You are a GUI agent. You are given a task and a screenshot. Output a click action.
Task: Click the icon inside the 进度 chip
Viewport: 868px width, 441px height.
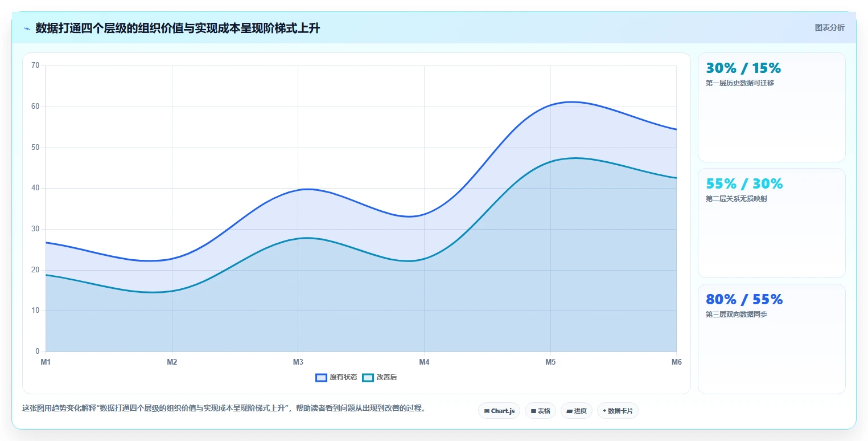(x=569, y=411)
